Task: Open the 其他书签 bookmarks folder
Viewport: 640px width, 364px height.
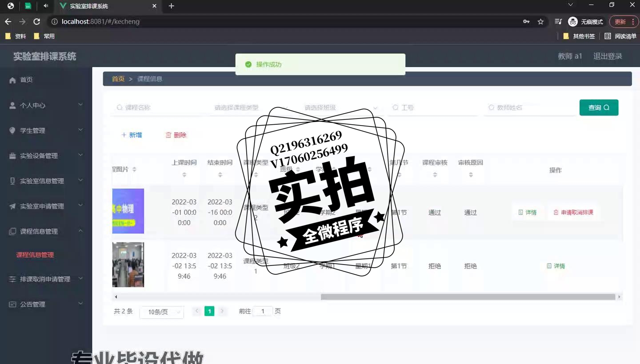Action: coord(579,36)
